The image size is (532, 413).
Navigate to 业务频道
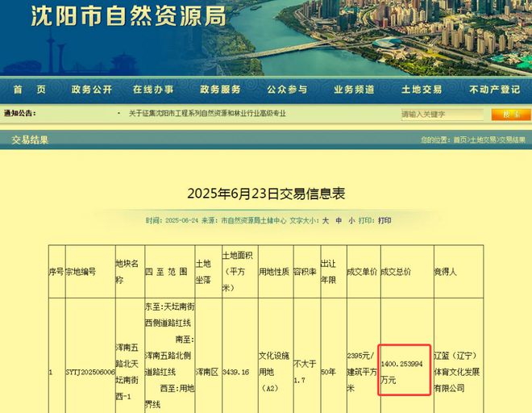coord(354,90)
